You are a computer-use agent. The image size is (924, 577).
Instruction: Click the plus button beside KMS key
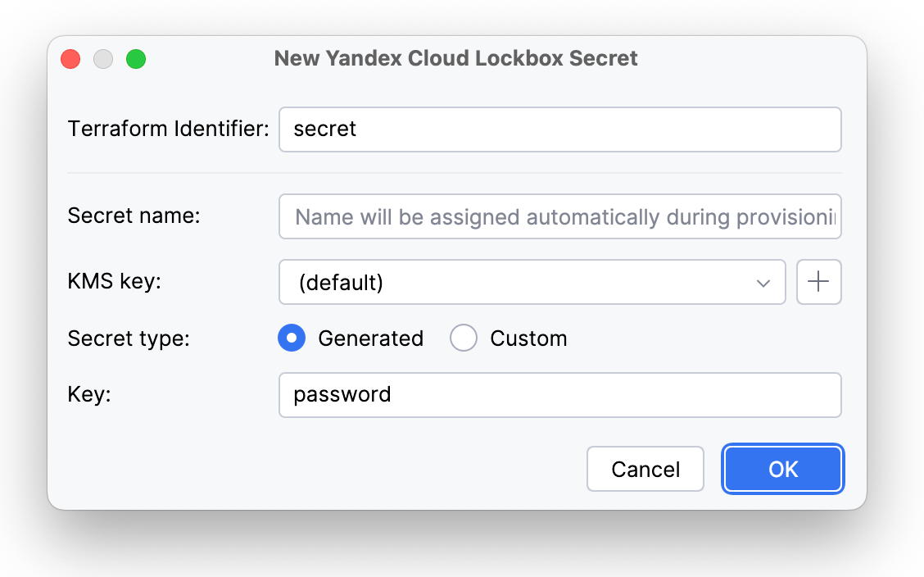[x=818, y=282]
